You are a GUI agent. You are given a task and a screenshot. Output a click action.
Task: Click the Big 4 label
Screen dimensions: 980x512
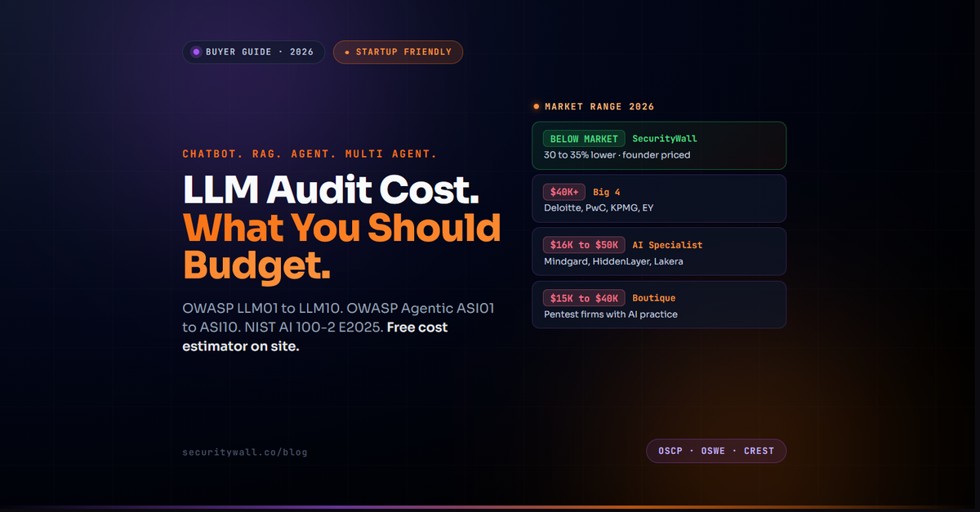coord(607,192)
